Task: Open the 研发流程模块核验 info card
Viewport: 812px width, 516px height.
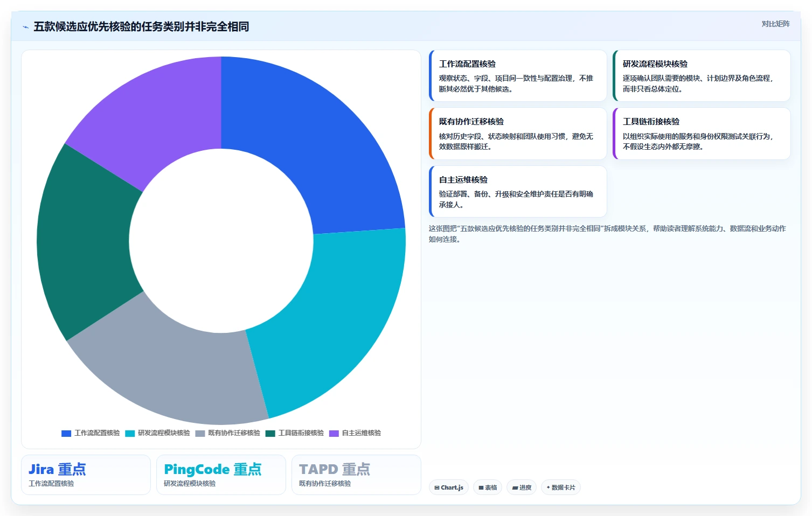Action: point(702,75)
